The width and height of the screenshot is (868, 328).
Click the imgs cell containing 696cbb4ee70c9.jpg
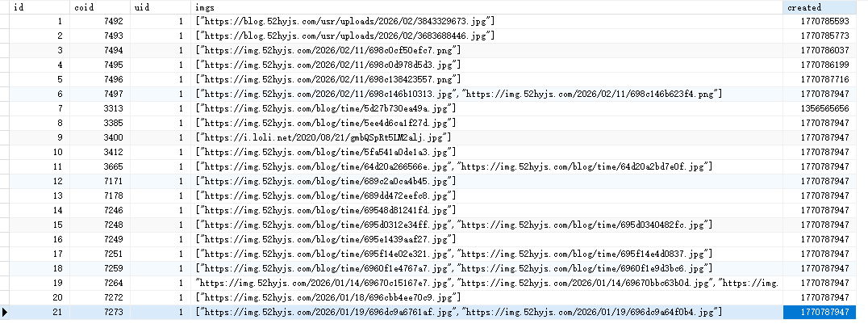(328, 297)
